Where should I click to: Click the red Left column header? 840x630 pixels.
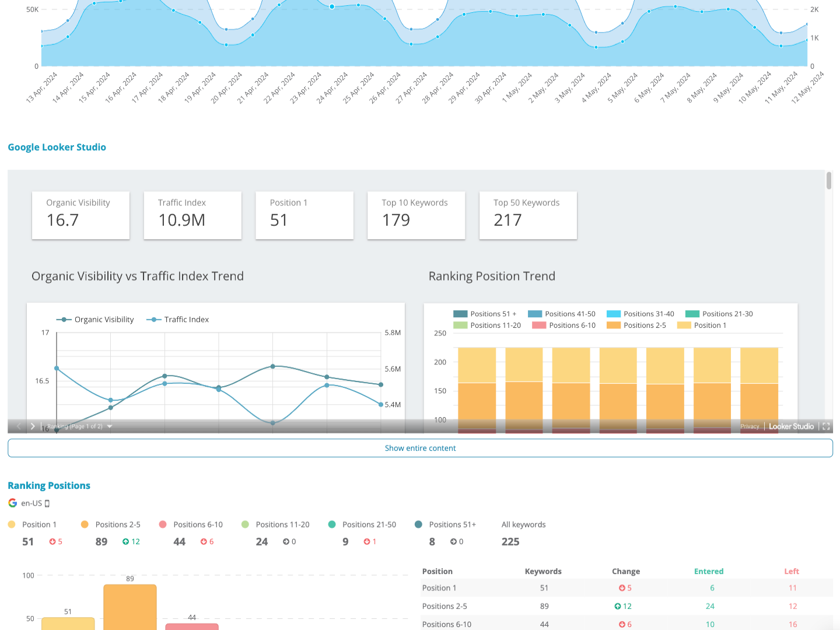click(x=792, y=572)
